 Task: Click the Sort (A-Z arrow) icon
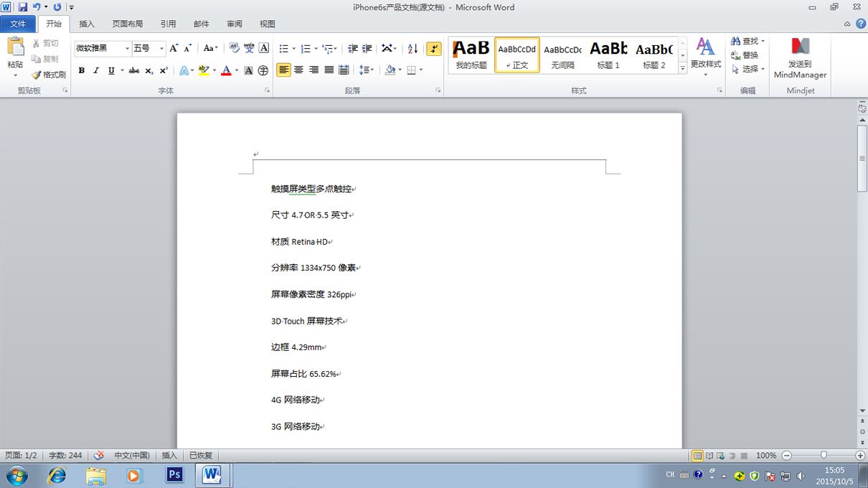tap(413, 48)
